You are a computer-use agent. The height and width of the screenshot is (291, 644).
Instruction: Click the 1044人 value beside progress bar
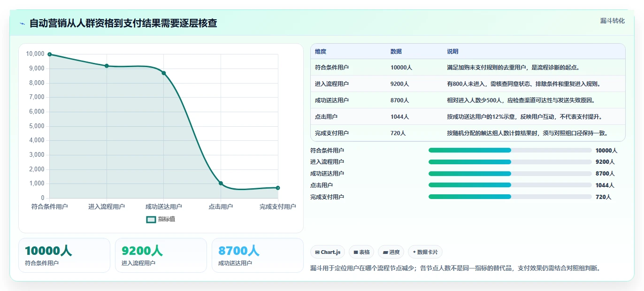coord(605,185)
